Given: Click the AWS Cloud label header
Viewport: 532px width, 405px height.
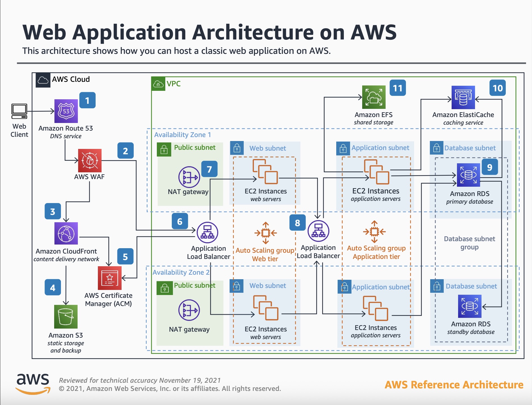Looking at the screenshot, I should tap(71, 79).
